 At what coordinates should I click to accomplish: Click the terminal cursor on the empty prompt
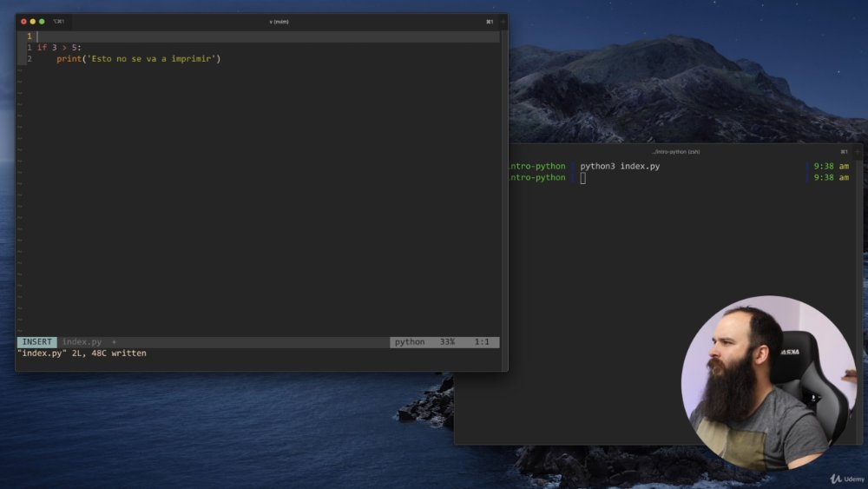[x=583, y=178]
